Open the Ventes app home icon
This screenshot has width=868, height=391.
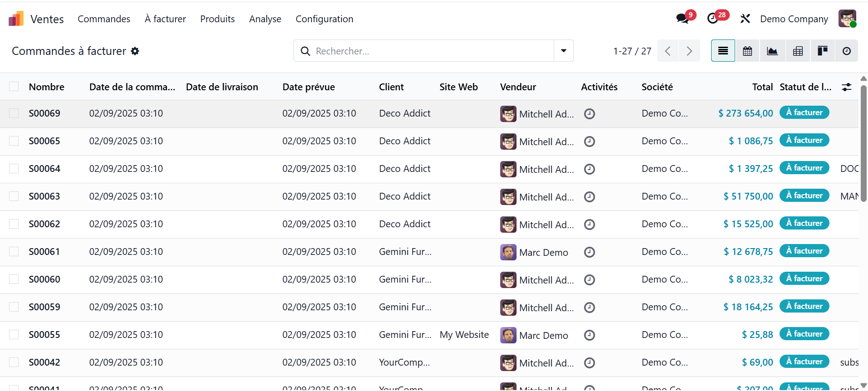[16, 19]
